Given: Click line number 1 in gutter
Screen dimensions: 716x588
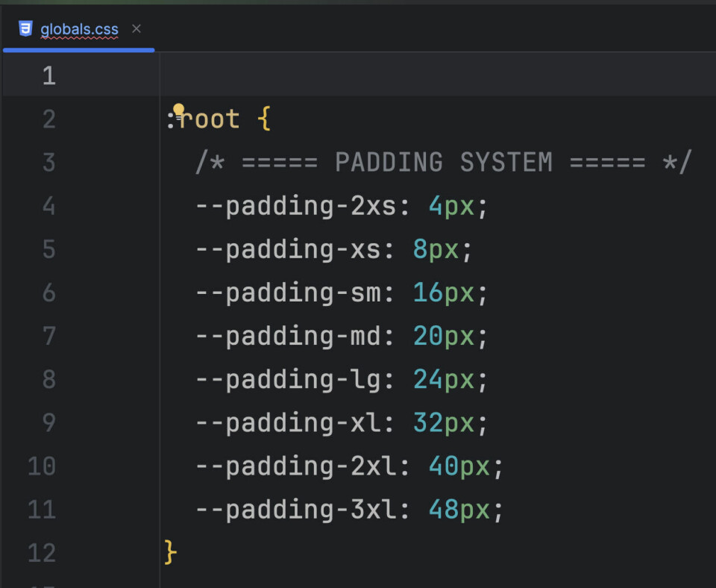Looking at the screenshot, I should pos(49,75).
